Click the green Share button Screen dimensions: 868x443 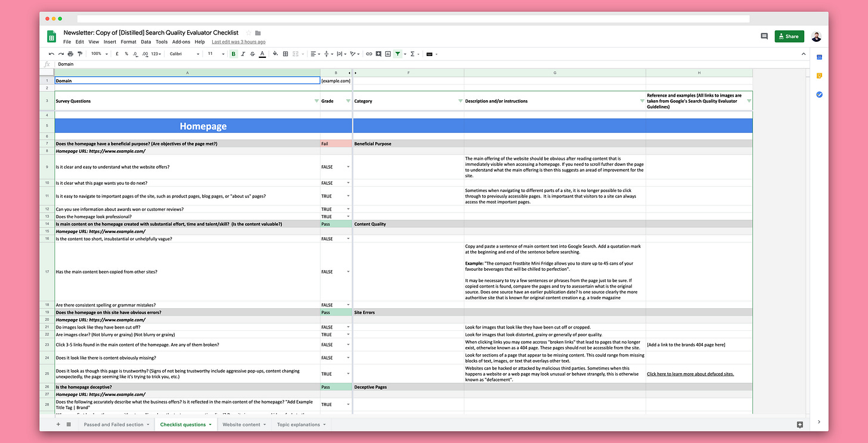789,36
